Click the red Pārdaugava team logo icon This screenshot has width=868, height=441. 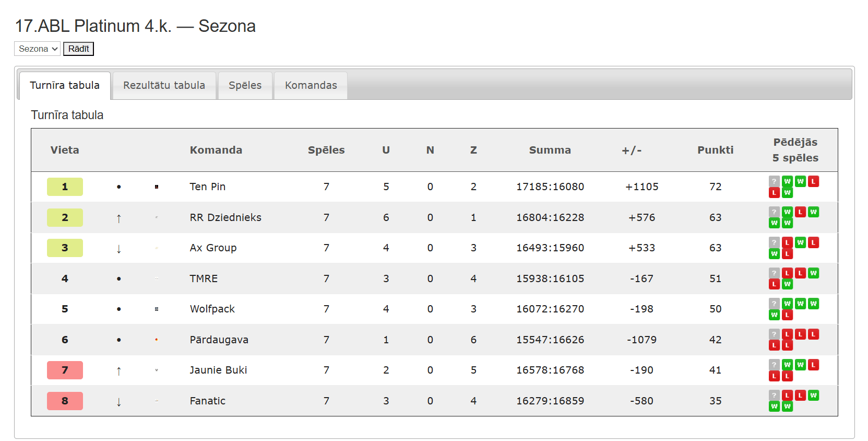[x=157, y=340]
